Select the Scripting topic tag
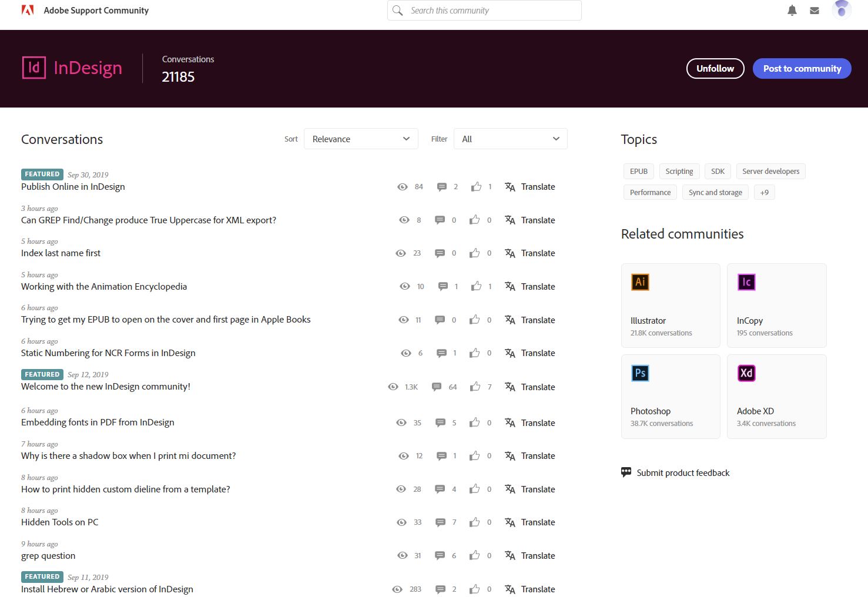 click(679, 171)
